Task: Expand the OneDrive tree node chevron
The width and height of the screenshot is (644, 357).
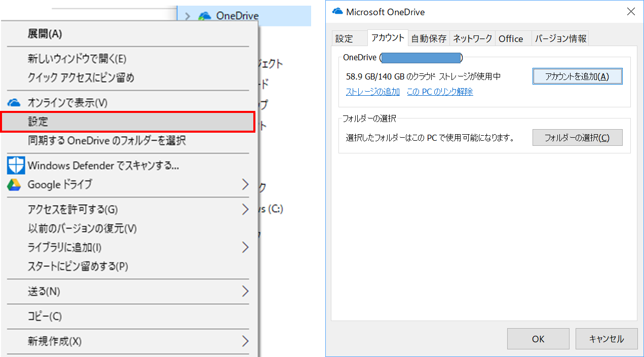Action: (x=187, y=16)
